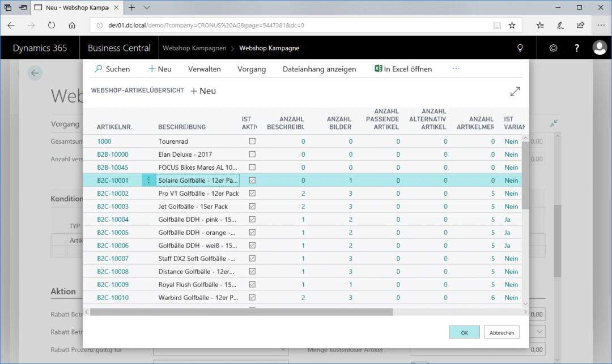Toggle Ist Aktiv checkbox for B2B-10045

[252, 167]
